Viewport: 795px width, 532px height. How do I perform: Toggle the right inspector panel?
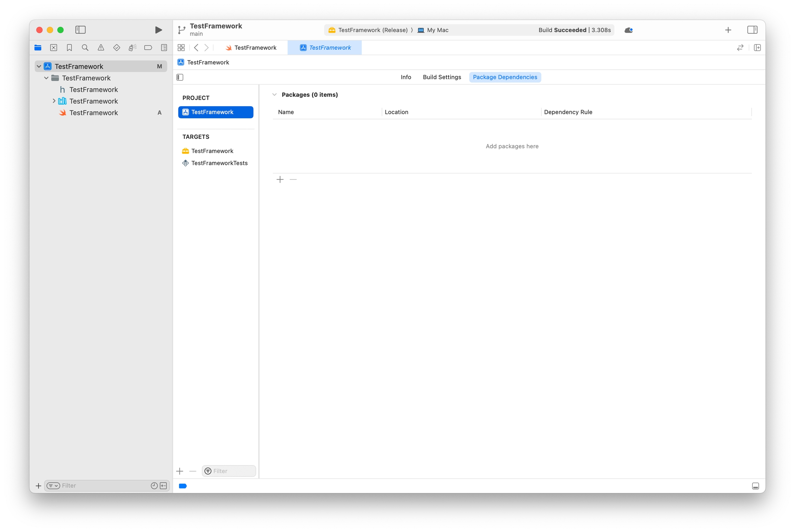point(752,30)
